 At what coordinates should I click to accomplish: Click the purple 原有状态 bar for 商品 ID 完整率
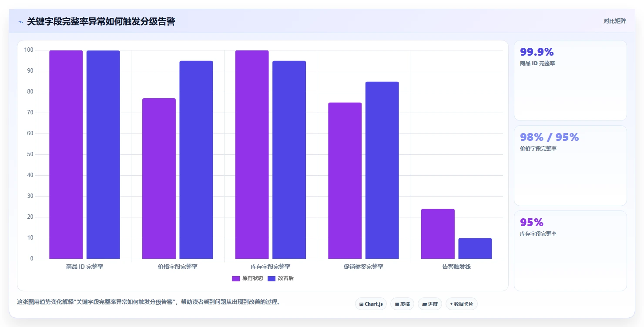click(66, 155)
